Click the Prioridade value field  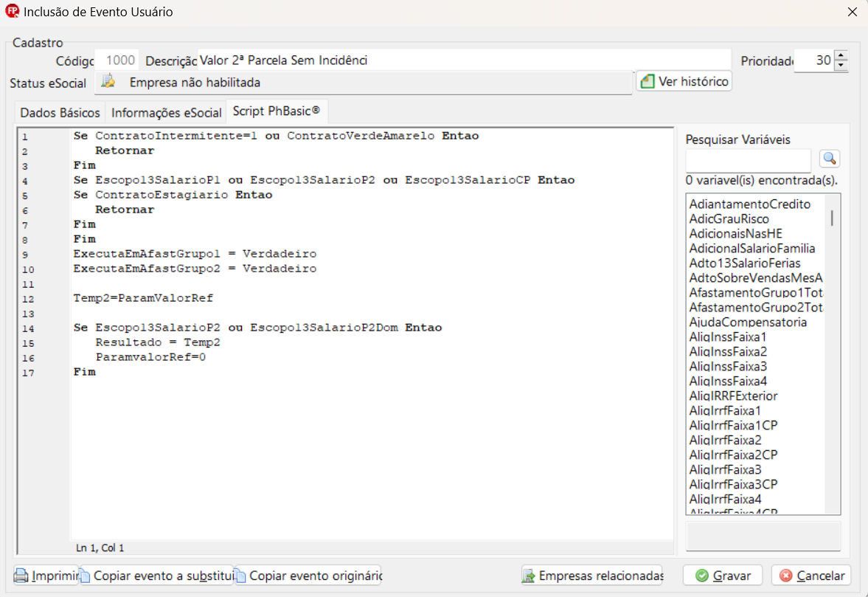click(x=813, y=60)
